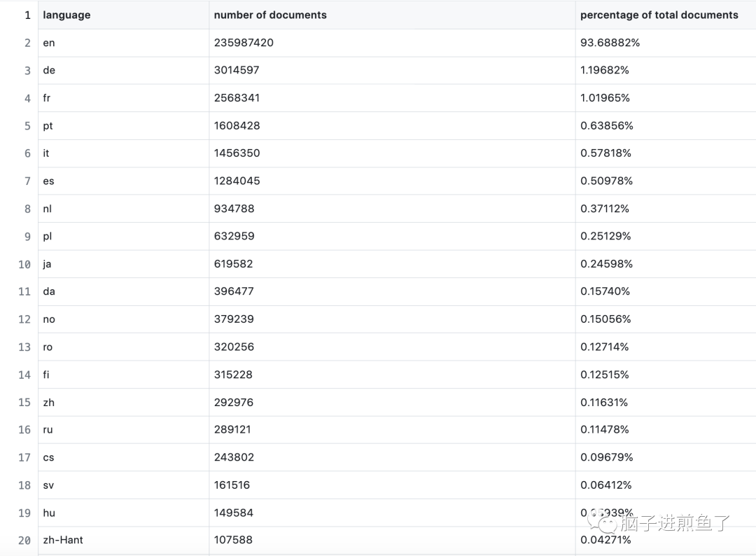Screen dimensions: 756x556
Task: Select the 1.01965% cell in fr row
Action: coord(605,98)
